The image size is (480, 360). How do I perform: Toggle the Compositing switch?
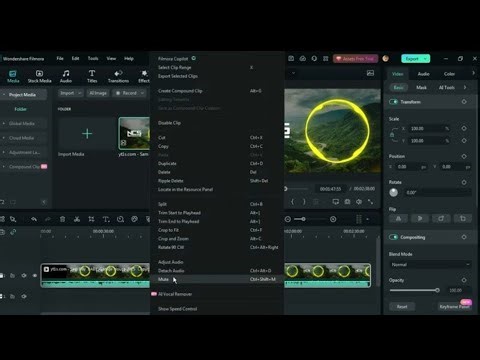pos(393,237)
